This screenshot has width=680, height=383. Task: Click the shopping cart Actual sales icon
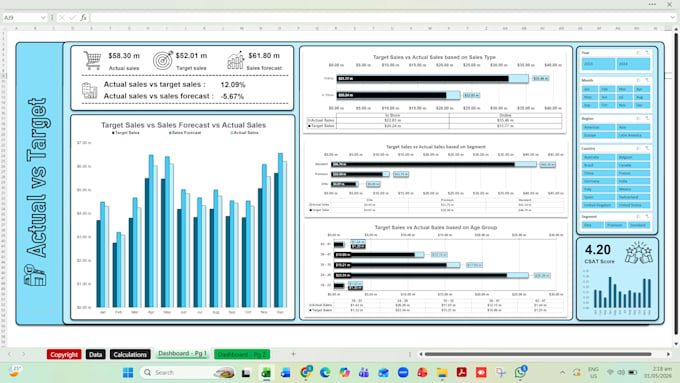[92, 61]
